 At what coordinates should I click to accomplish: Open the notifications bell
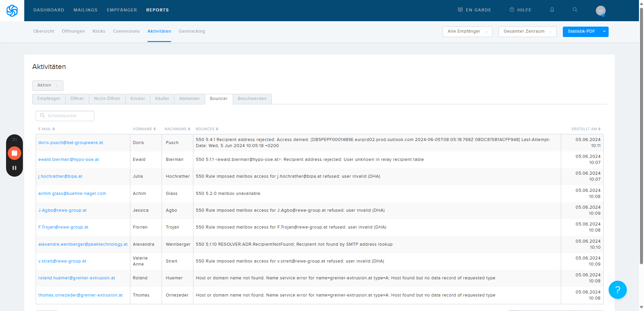[x=552, y=10]
